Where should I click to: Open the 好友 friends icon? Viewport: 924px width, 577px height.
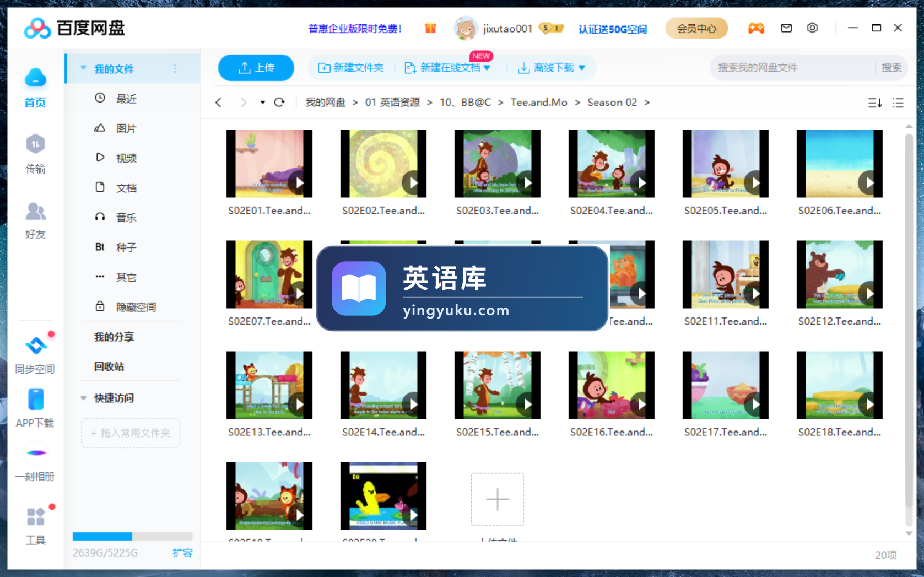point(35,211)
